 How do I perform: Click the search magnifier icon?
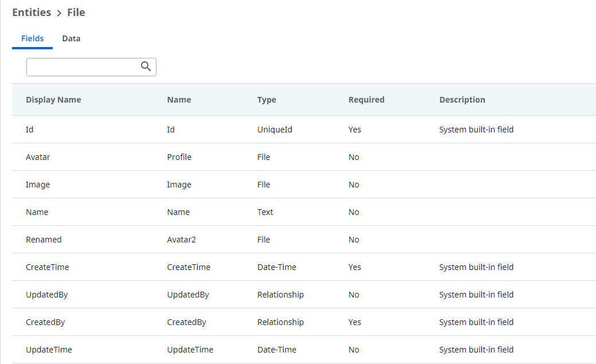(x=146, y=66)
